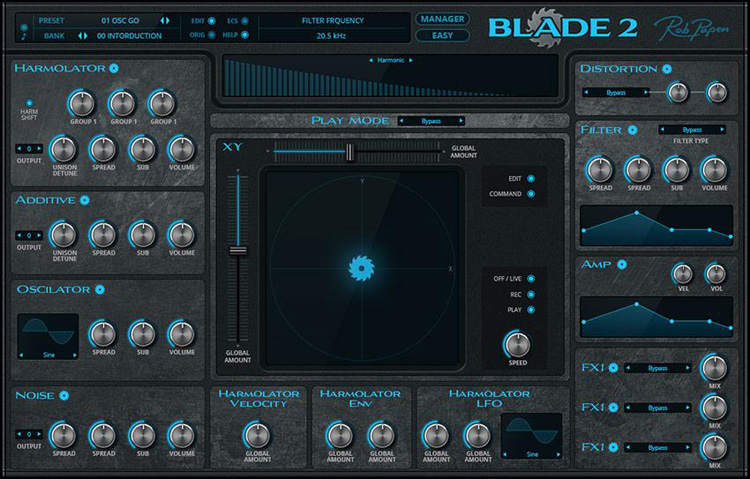
Task: Click the Filter Sub knob
Action: (x=676, y=170)
